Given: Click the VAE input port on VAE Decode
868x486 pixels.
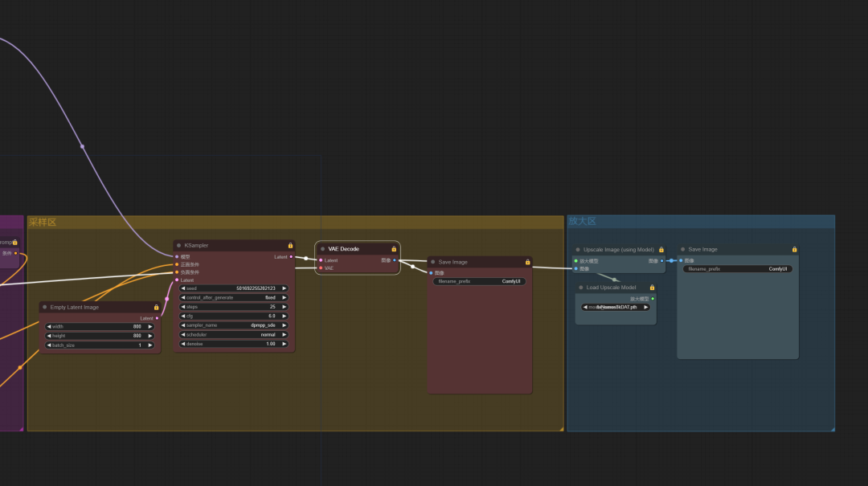Looking at the screenshot, I should pos(321,268).
